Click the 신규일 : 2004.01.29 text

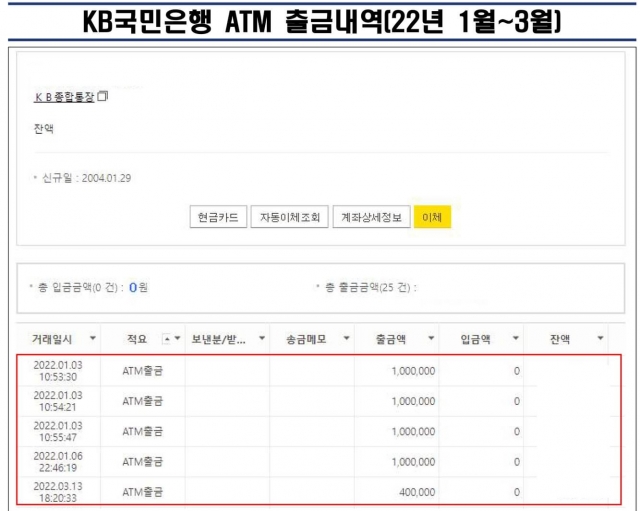87,178
